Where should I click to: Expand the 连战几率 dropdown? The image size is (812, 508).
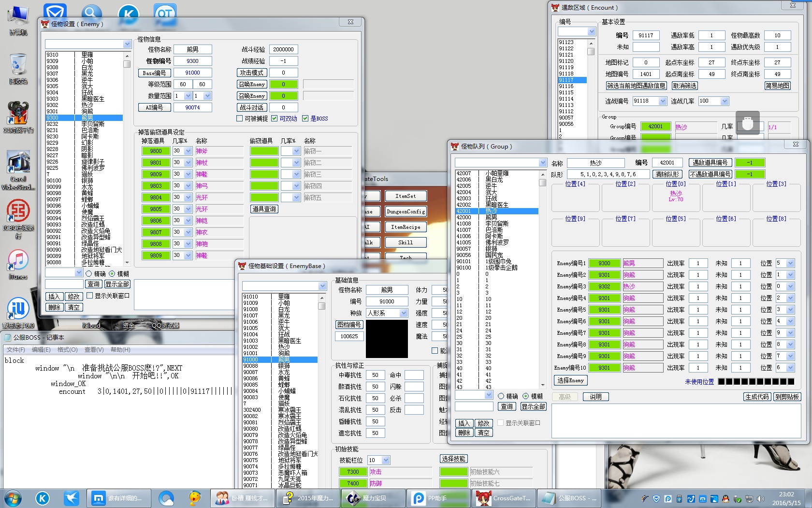click(725, 101)
